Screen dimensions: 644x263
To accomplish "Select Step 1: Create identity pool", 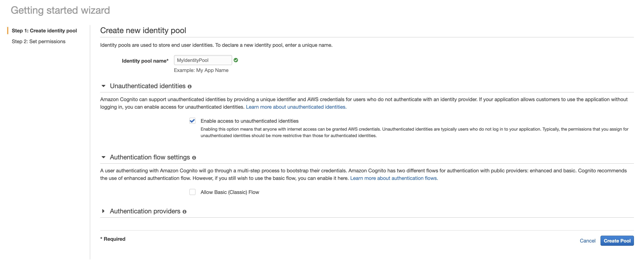I will pyautogui.click(x=44, y=31).
